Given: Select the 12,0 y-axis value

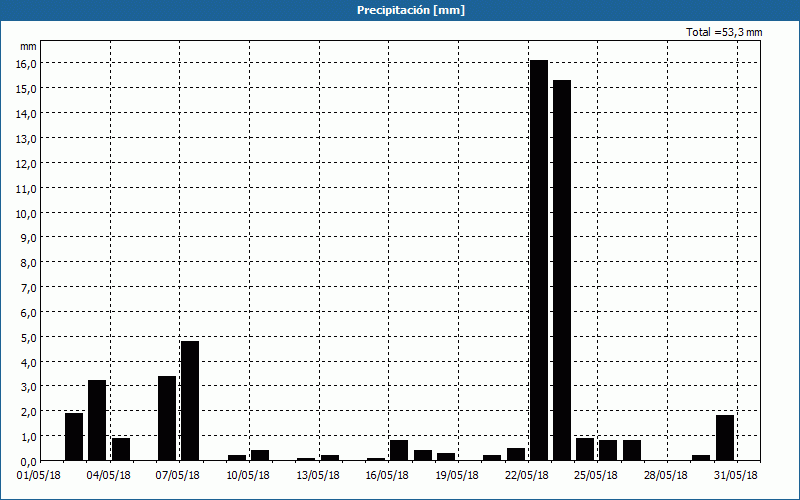Looking at the screenshot, I should tap(26, 163).
